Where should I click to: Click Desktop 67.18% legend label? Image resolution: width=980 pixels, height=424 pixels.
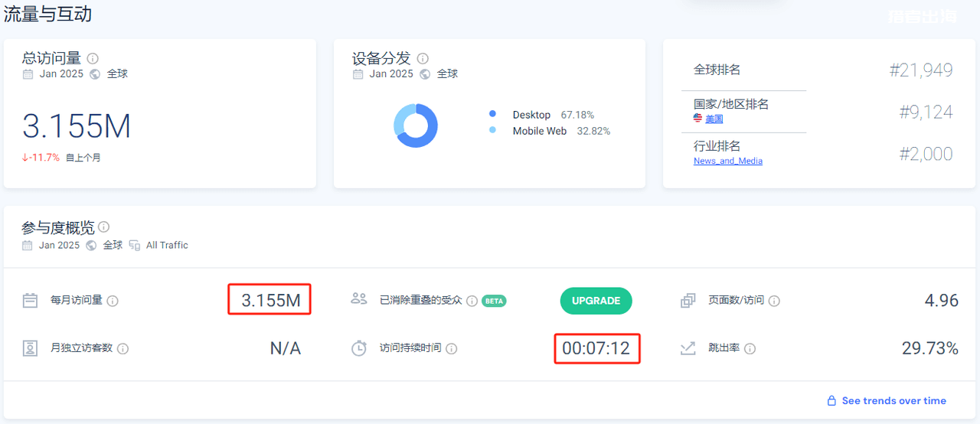(554, 115)
